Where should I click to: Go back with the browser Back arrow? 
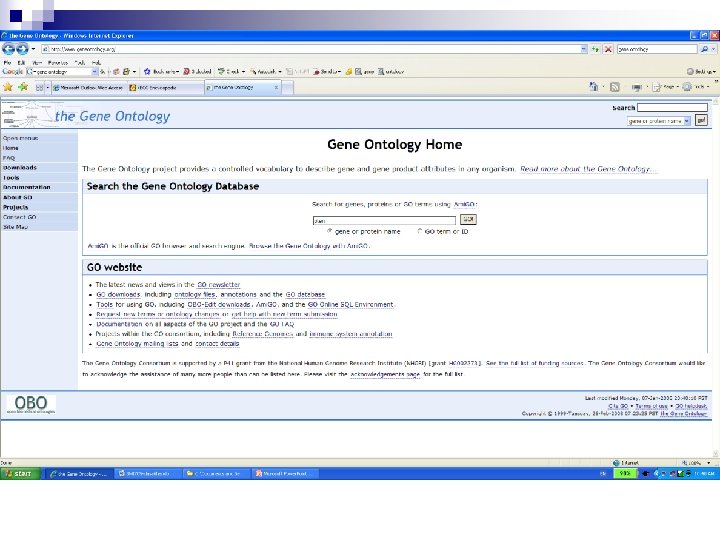click(8, 49)
